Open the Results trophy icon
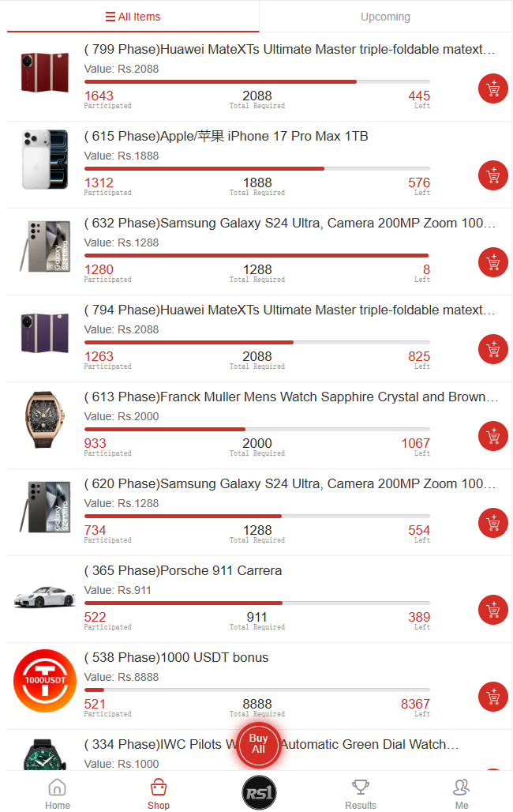 pos(361,793)
